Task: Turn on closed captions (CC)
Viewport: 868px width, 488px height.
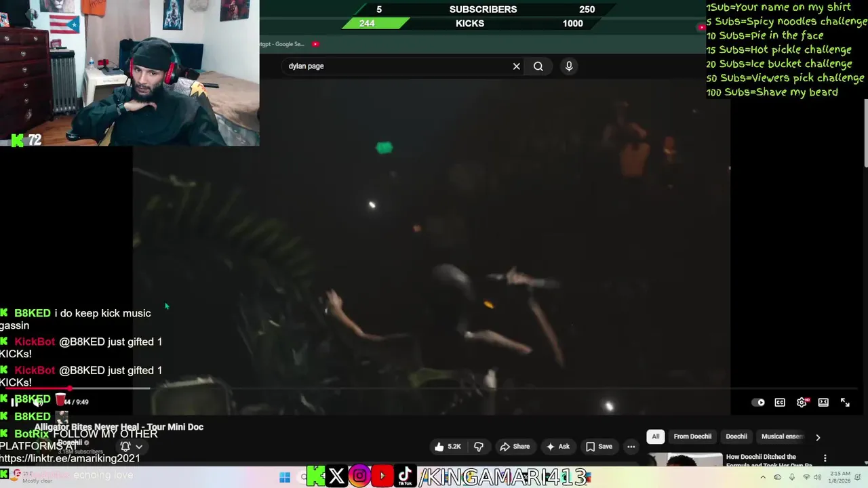Action: pyautogui.click(x=780, y=403)
